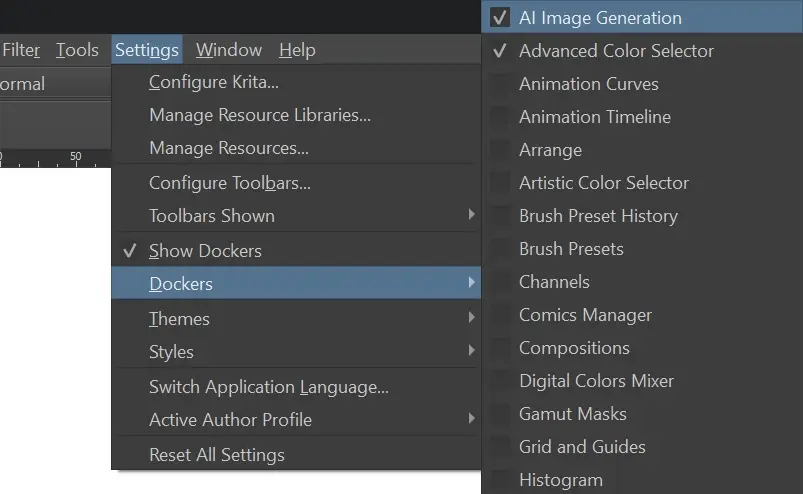This screenshot has width=803, height=494.
Task: Choose Configure Krita… from Settings menu
Action: pos(296,82)
